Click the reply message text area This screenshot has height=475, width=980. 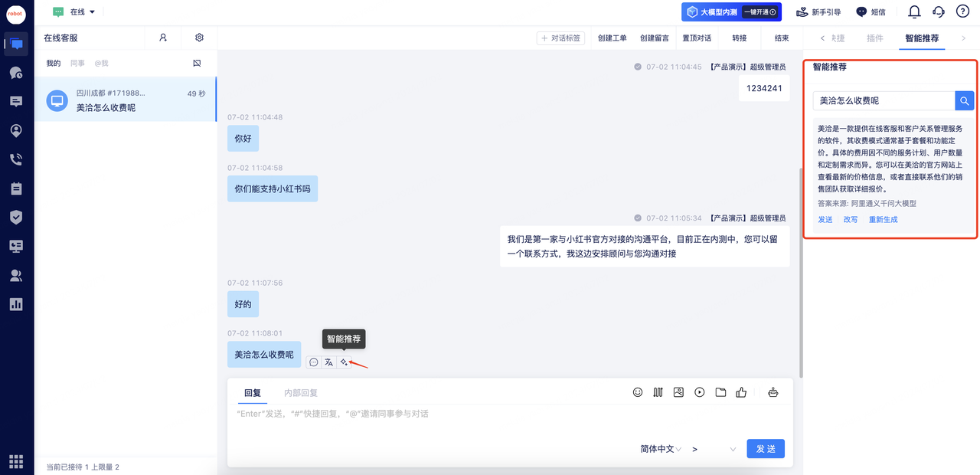click(x=509, y=419)
